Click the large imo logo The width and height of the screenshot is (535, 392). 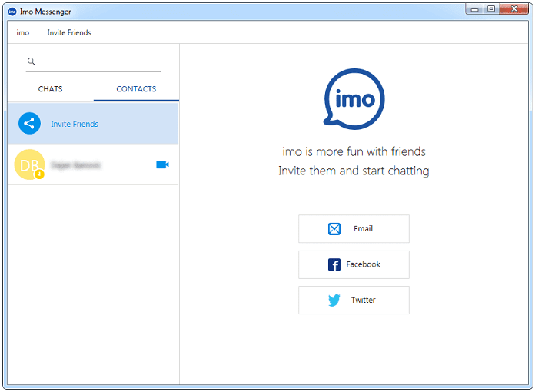click(354, 99)
